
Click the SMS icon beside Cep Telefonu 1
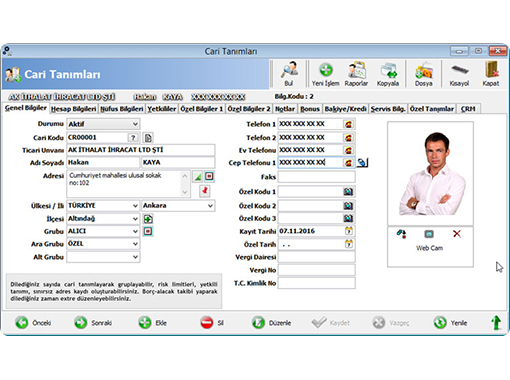click(x=362, y=163)
